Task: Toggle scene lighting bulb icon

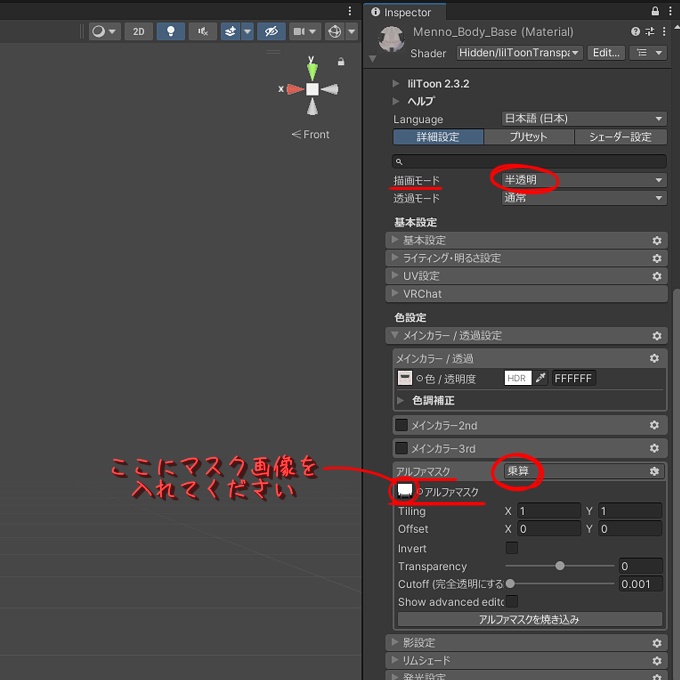Action: pyautogui.click(x=170, y=31)
